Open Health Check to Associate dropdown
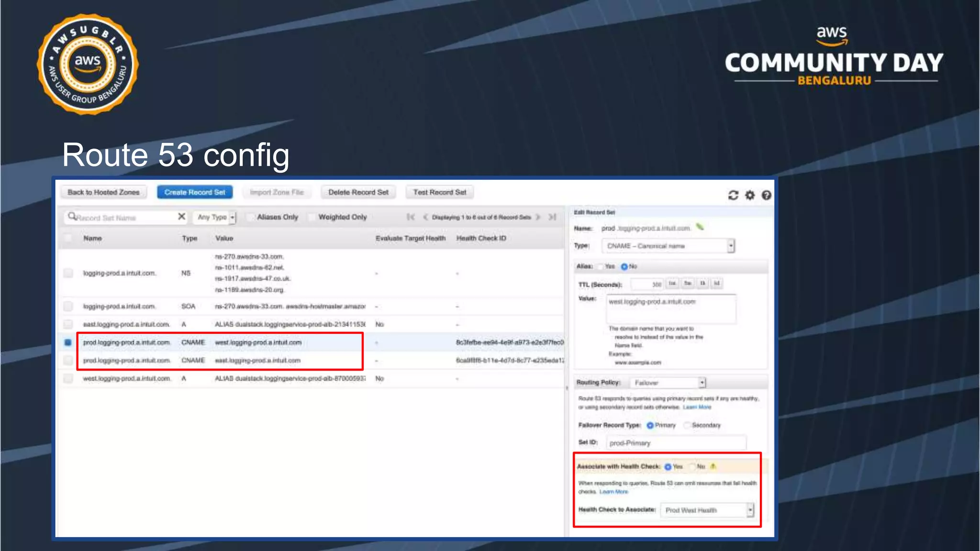 (707, 510)
